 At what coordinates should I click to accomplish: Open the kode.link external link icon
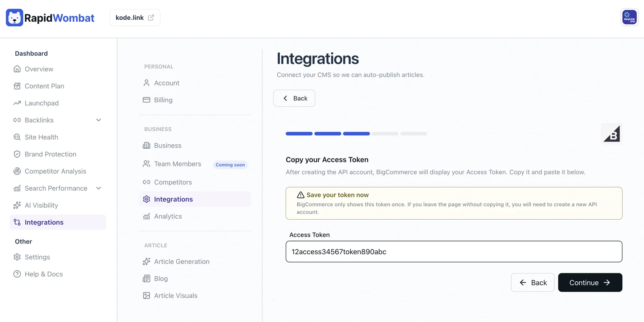(151, 18)
